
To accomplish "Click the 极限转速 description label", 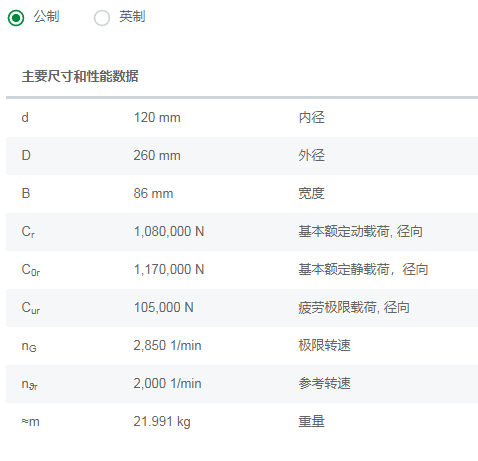I will pos(324,345).
